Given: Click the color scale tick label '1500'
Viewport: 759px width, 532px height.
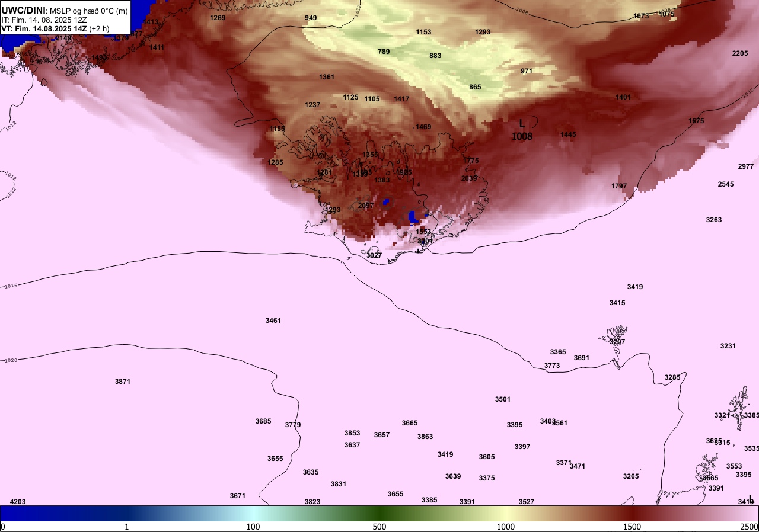Looking at the screenshot, I should (632, 527).
